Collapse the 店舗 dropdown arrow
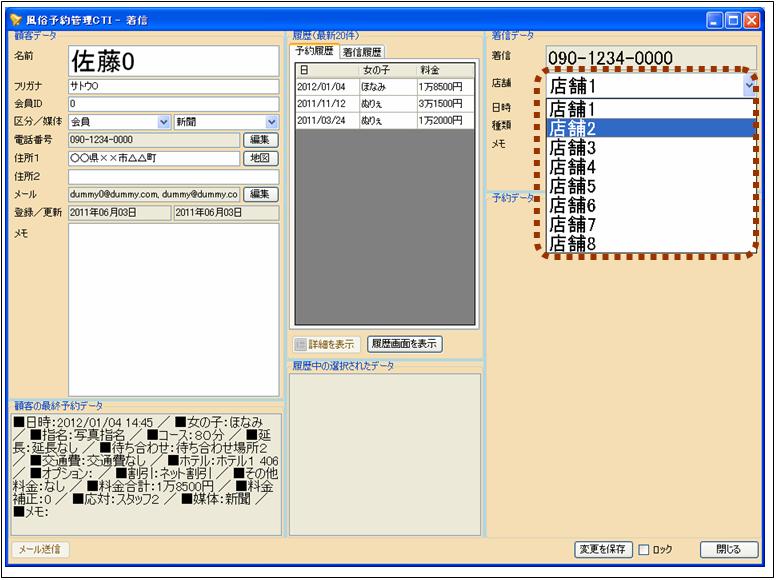Screen dimensions: 776x580 click(749, 86)
